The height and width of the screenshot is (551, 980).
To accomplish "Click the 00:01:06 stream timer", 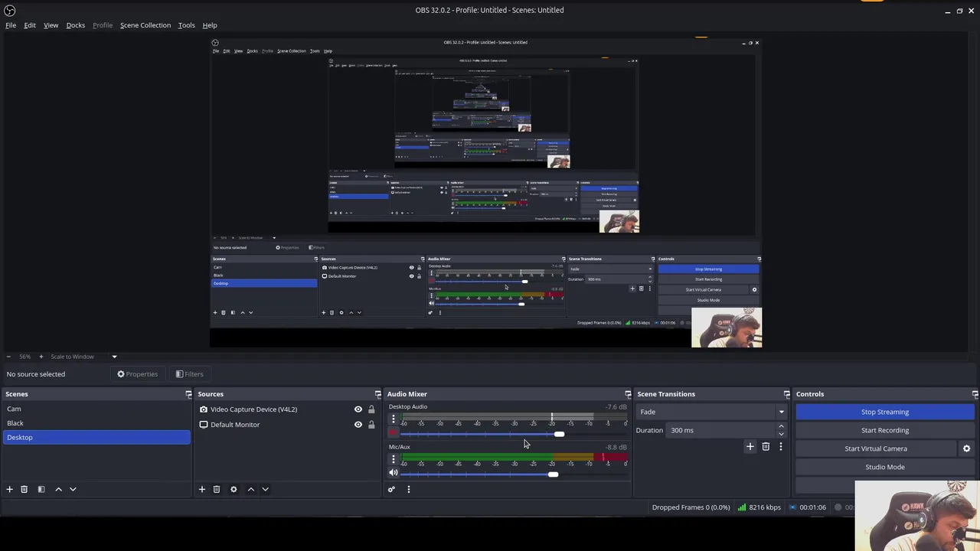I will (808, 507).
